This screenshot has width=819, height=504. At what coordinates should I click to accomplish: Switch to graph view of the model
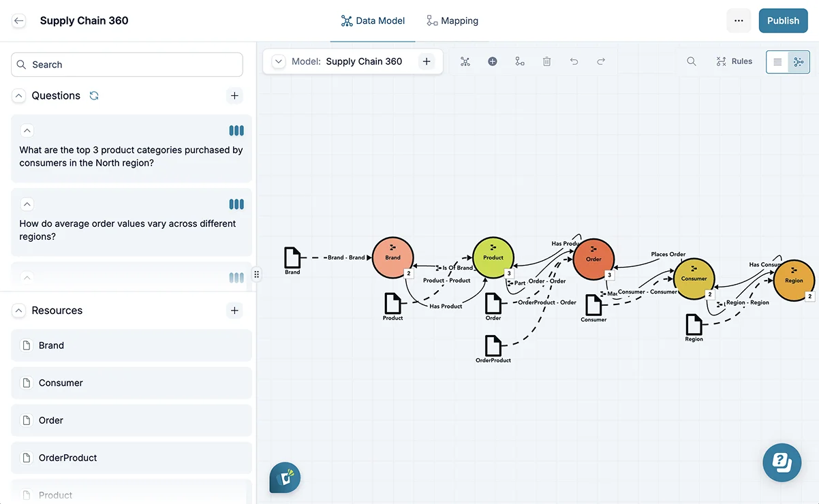point(797,61)
